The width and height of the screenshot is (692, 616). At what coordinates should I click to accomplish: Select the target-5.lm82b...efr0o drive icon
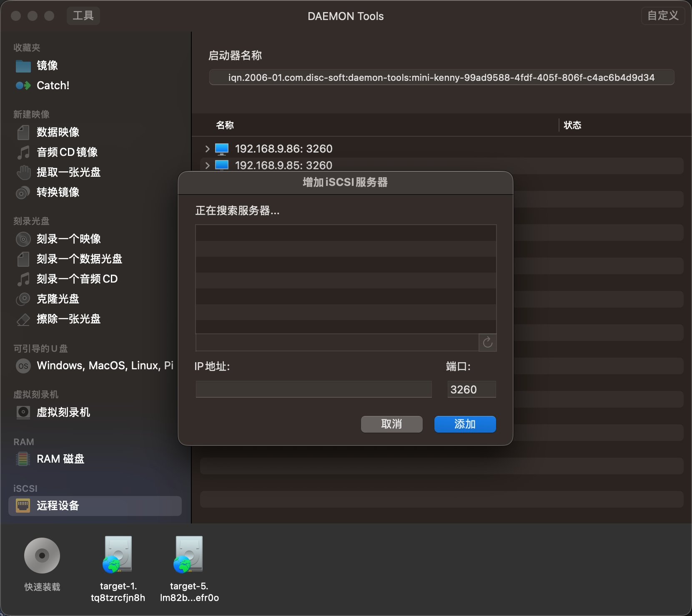click(x=188, y=554)
